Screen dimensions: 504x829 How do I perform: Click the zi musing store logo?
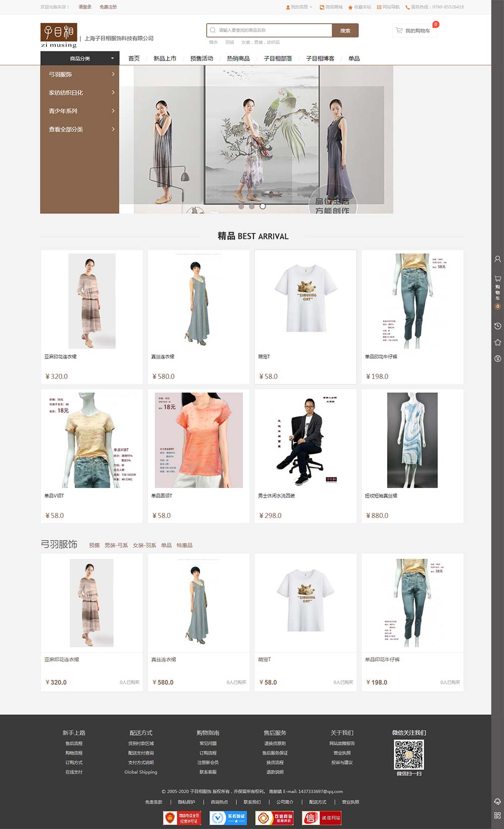[x=59, y=35]
